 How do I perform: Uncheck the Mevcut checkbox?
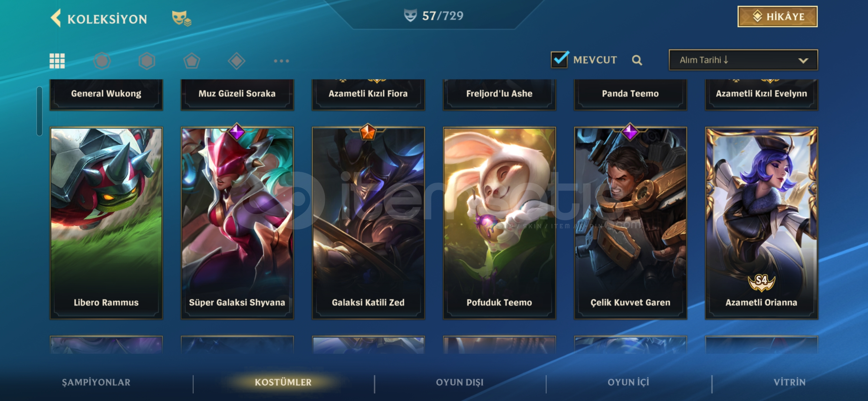click(x=559, y=60)
